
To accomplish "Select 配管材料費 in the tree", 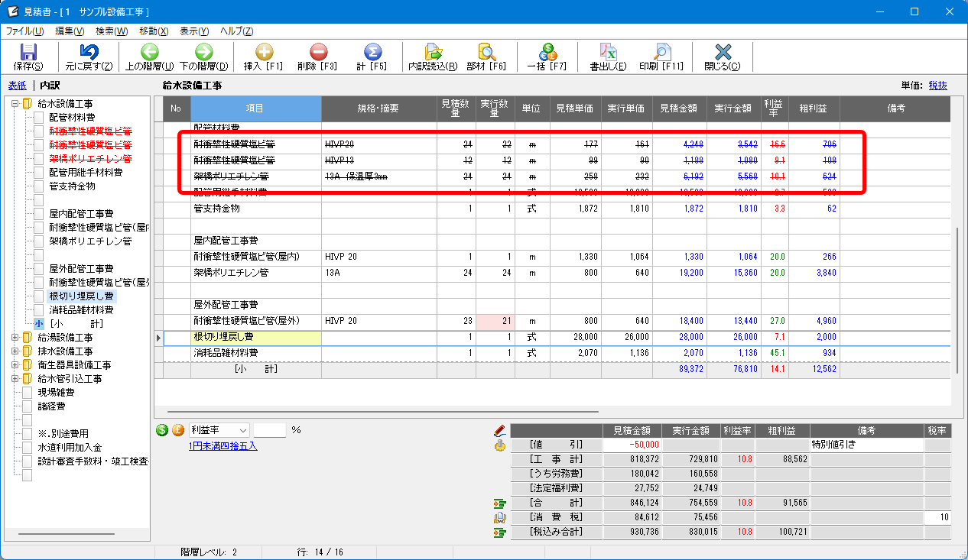I will point(72,118).
